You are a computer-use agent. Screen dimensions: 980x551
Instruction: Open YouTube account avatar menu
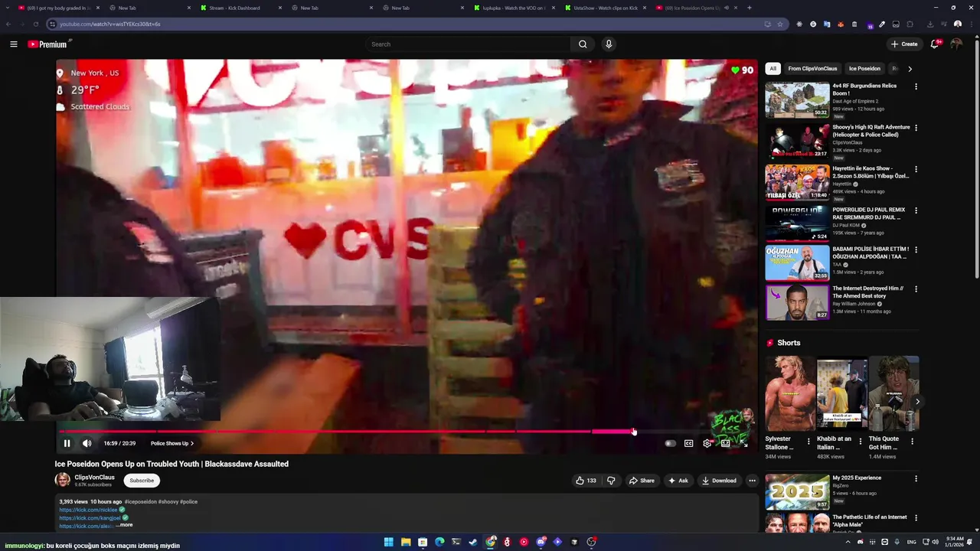pyautogui.click(x=956, y=44)
